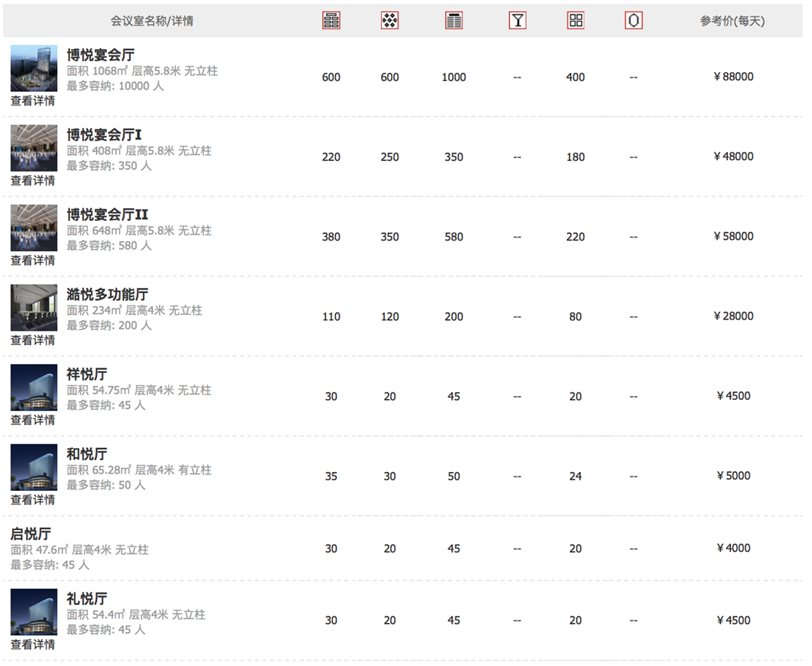Click the cocktail glass layout icon
The width and height of the screenshot is (812, 666).
coord(517,21)
